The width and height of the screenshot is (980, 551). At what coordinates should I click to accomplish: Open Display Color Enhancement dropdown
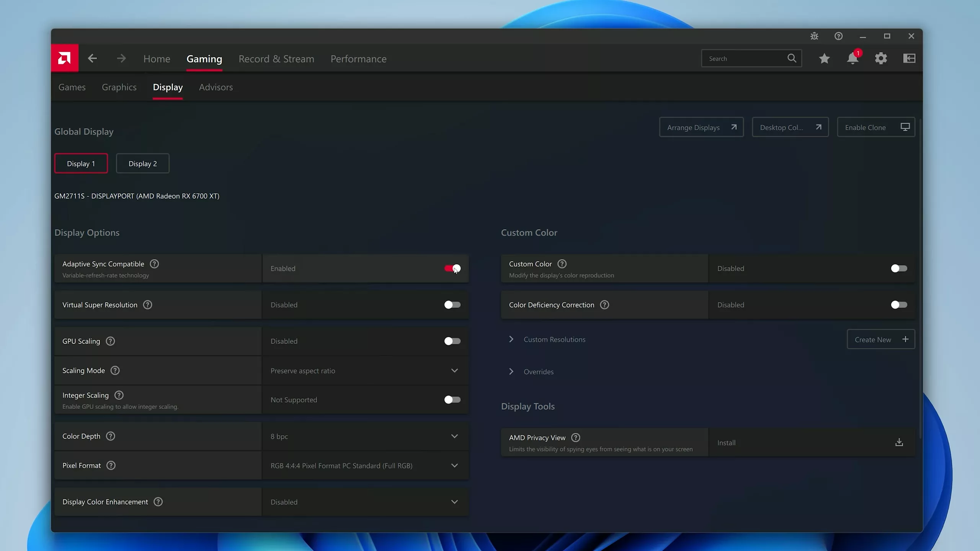[x=365, y=502]
